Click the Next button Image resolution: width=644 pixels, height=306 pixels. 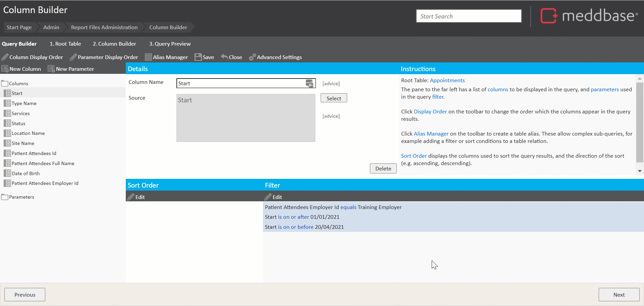pyautogui.click(x=619, y=295)
